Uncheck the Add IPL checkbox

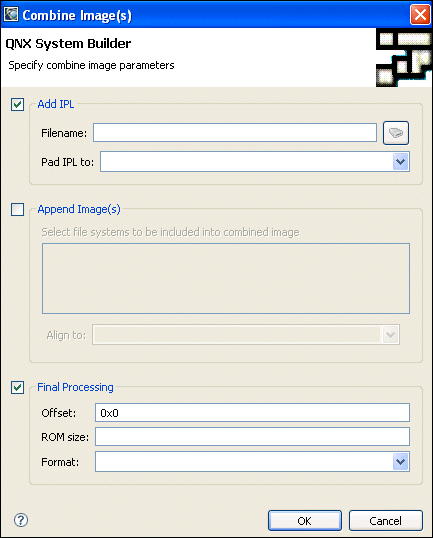(x=17, y=104)
